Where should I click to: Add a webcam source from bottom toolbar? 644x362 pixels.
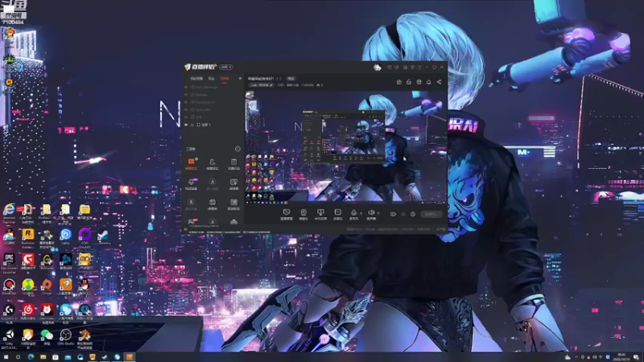click(x=303, y=212)
